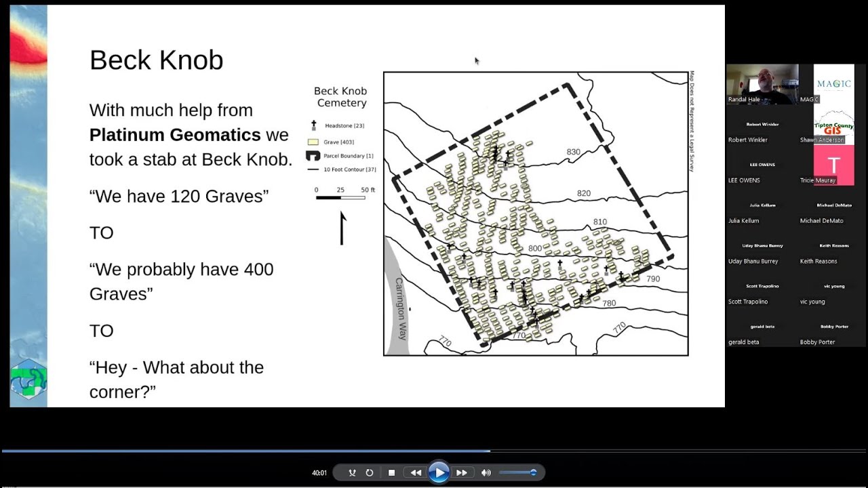Click the north arrow on the map
This screenshot has width=868, height=488.
342,228
